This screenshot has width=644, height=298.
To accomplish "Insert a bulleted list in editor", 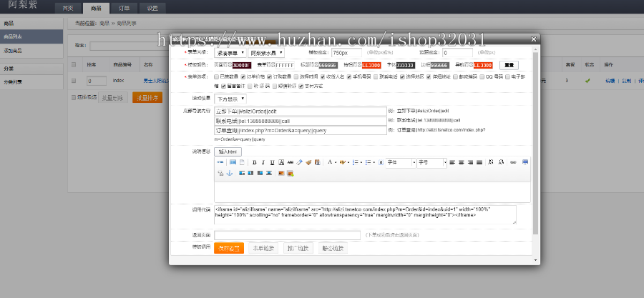I will [x=368, y=162].
